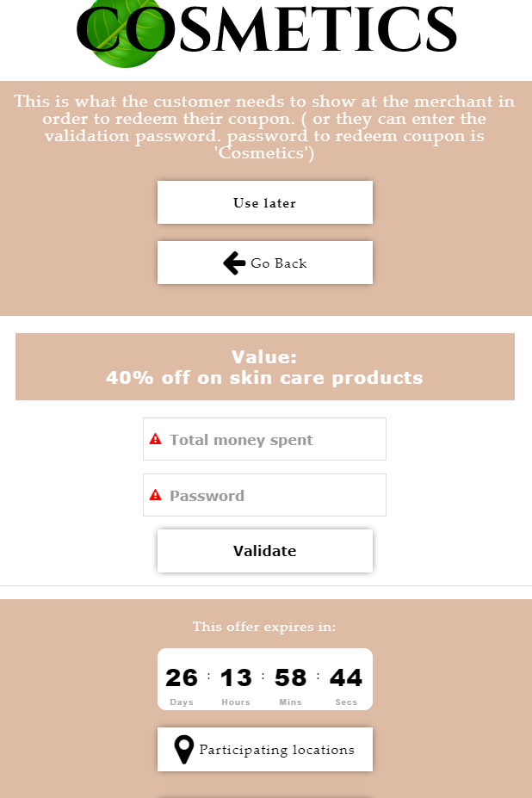Select the Secs digits in countdown timer

click(346, 677)
